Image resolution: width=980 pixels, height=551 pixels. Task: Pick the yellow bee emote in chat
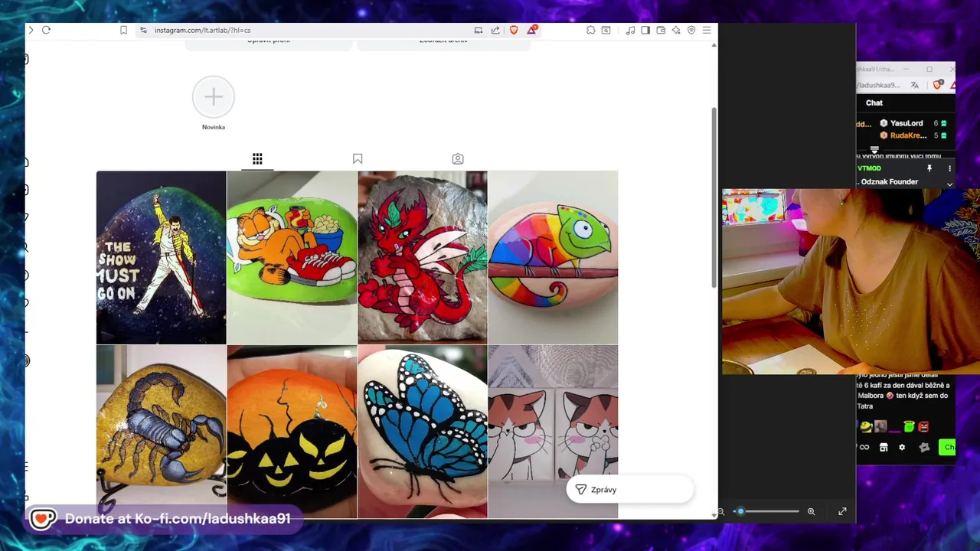pyautogui.click(x=866, y=426)
